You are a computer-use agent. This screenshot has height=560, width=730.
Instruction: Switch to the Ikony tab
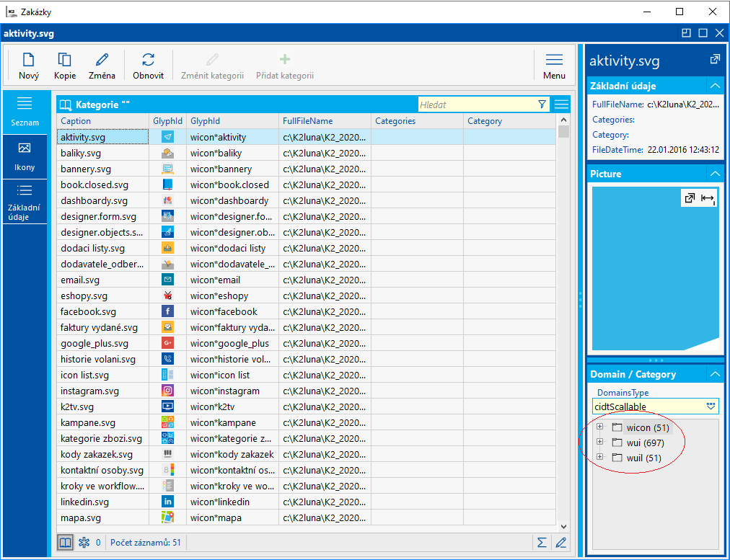[25, 157]
